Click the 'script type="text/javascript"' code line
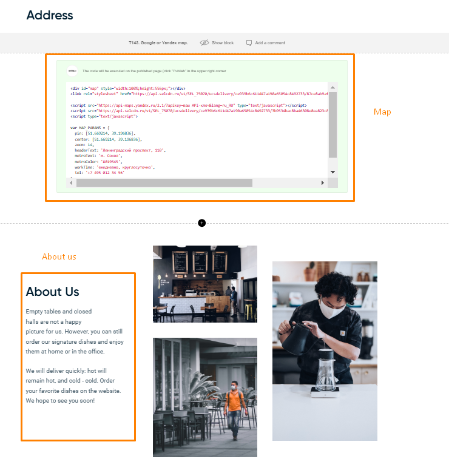Image resolution: width=449 pixels, height=476 pixels. pyautogui.click(x=104, y=116)
